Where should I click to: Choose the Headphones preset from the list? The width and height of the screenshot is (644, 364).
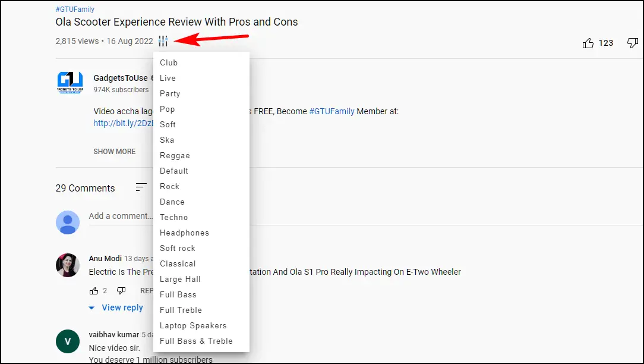184,233
